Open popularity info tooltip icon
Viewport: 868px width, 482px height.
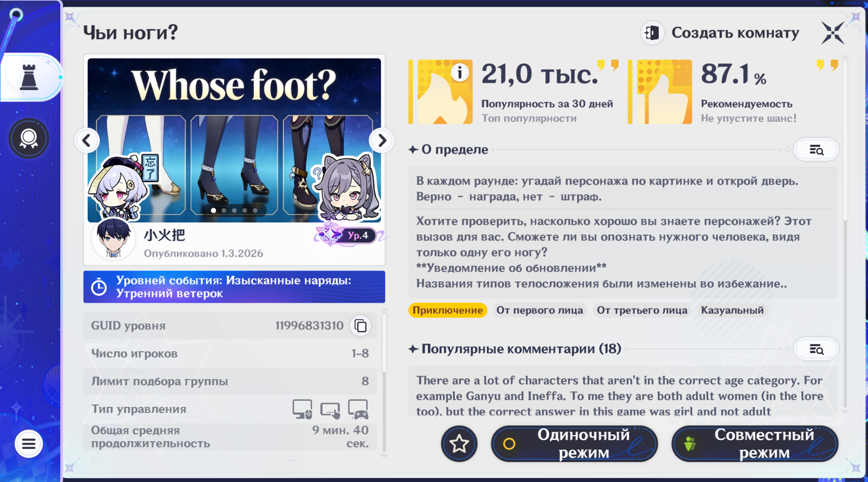click(460, 73)
